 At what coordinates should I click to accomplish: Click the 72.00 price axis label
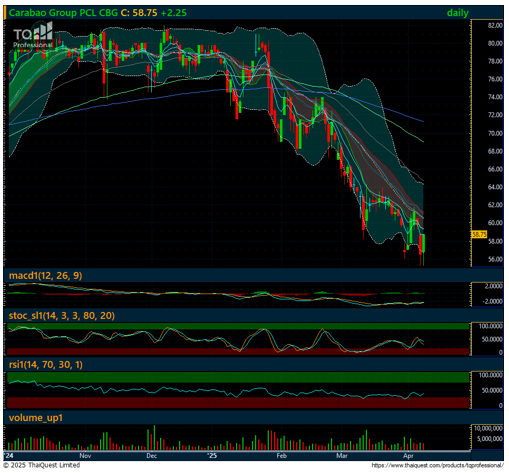[495, 115]
